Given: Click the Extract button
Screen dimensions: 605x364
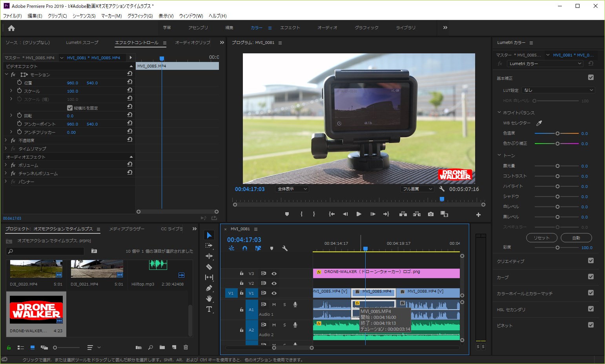Looking at the screenshot, I should pyautogui.click(x=417, y=214).
